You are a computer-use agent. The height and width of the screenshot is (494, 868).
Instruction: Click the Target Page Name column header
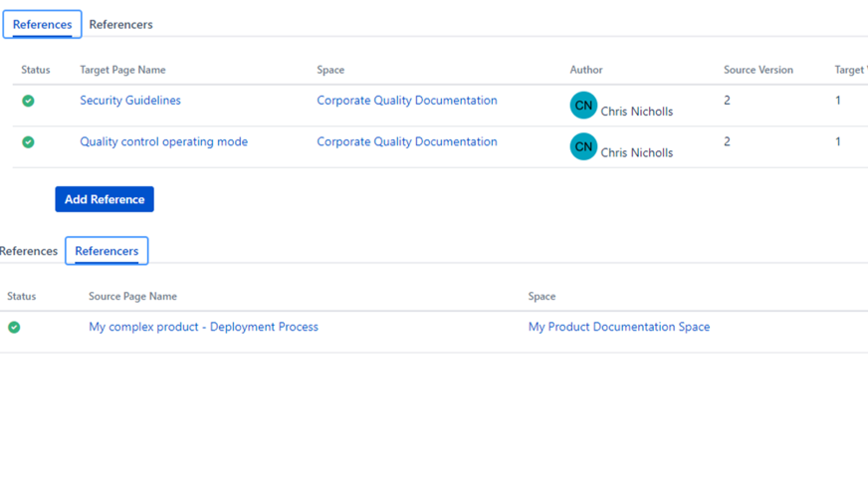(122, 70)
